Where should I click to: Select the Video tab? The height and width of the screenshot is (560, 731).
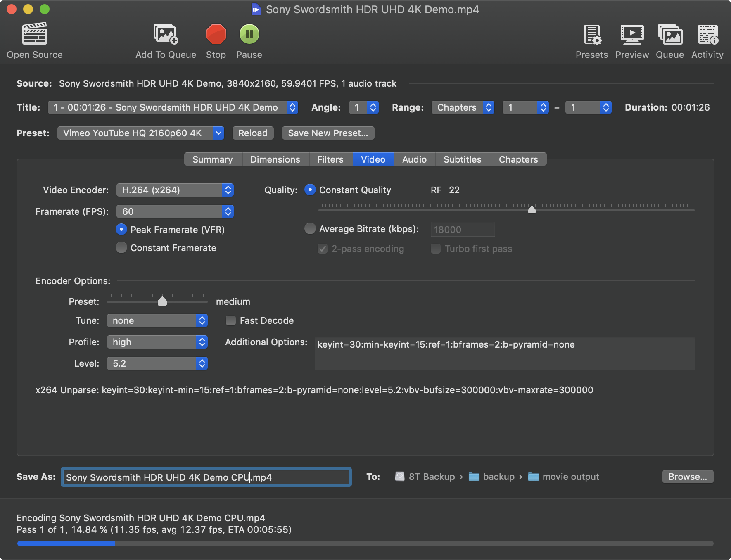click(373, 159)
